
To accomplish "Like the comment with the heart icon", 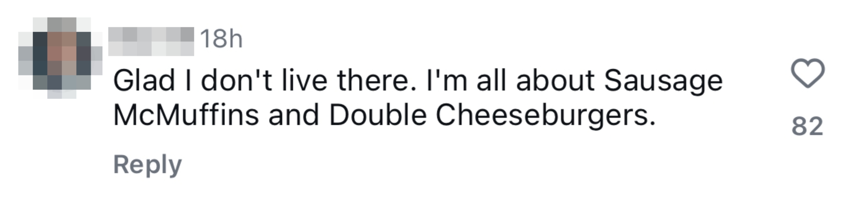I will (x=808, y=73).
